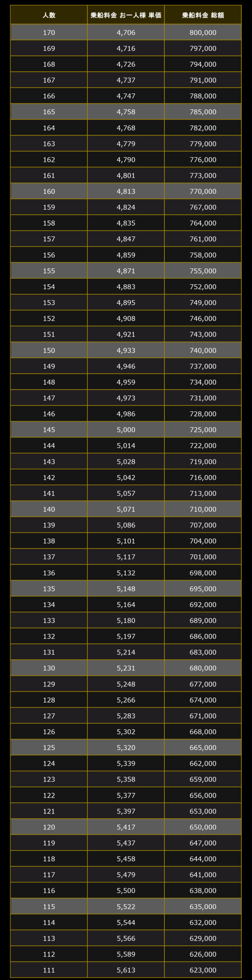This screenshot has height=980, width=252.
Task: Click the 乗船料金 総額 column header
Action: pos(203,15)
